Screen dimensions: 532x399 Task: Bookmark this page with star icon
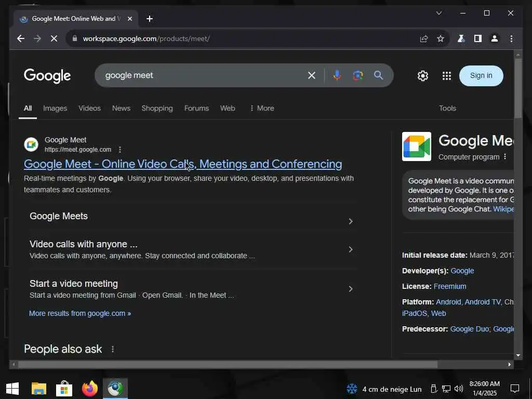pos(441,38)
